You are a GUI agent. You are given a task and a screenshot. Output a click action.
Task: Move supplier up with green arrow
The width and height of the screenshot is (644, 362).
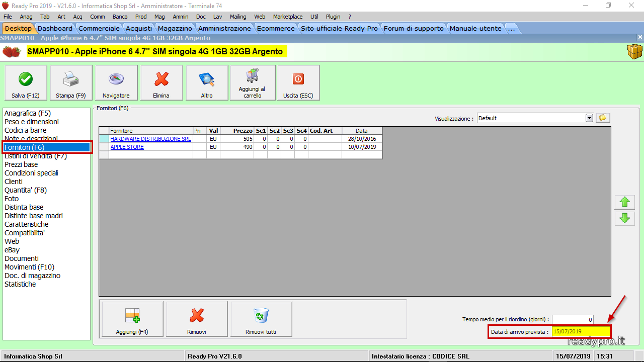pos(625,202)
